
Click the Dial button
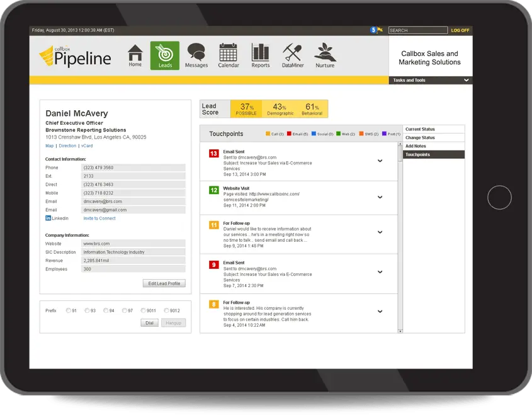coord(150,322)
